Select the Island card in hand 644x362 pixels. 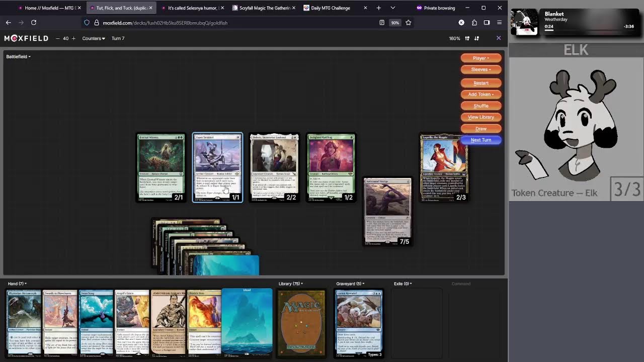[247, 322]
